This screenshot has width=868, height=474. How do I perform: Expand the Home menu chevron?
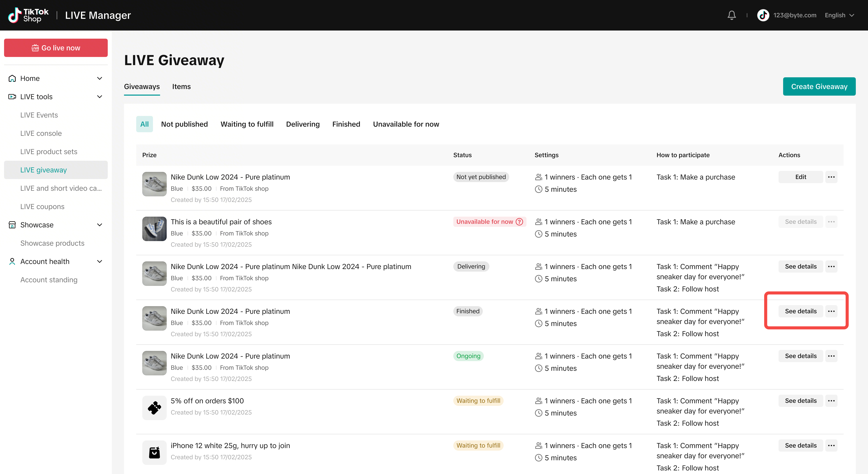[x=100, y=78]
